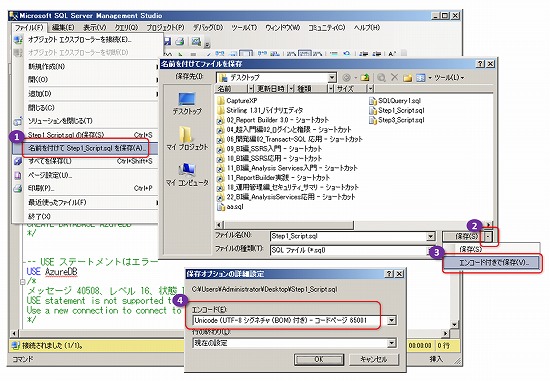550x381 pixels.
Task: Open 追加(D) submenu
Action: tap(85, 94)
